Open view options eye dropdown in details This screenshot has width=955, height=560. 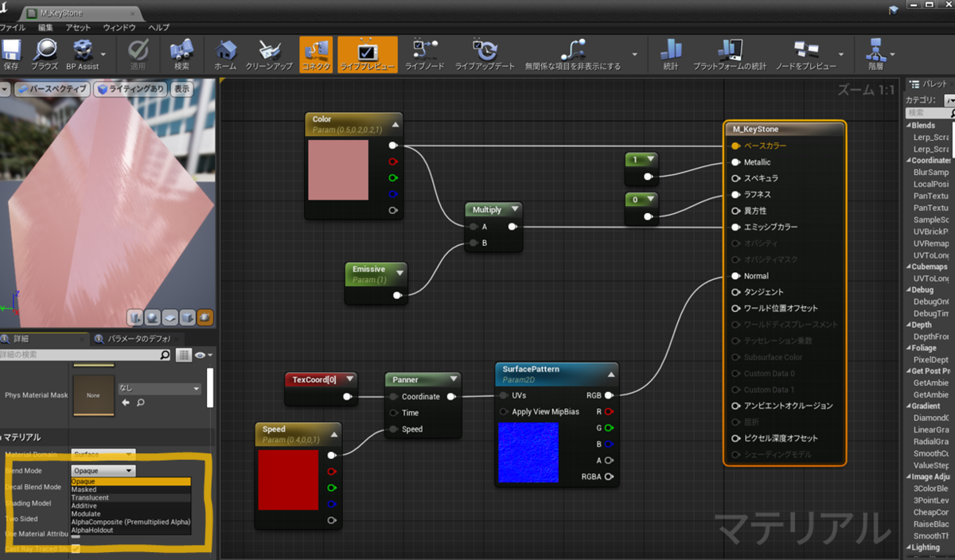[x=203, y=355]
